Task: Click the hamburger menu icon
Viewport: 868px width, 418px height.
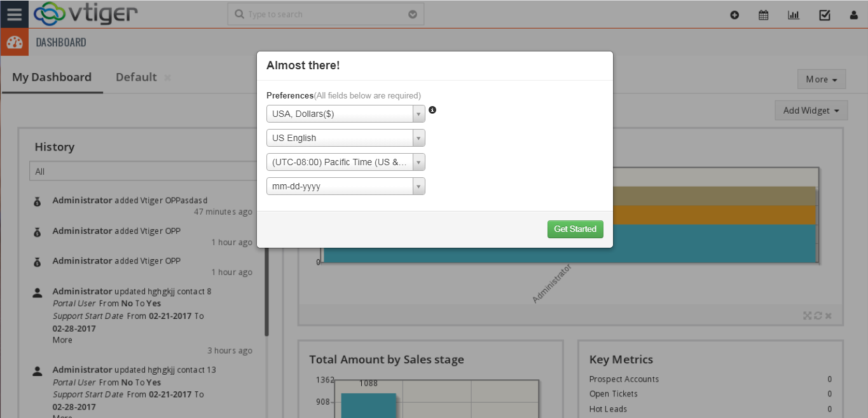Action: (x=14, y=14)
